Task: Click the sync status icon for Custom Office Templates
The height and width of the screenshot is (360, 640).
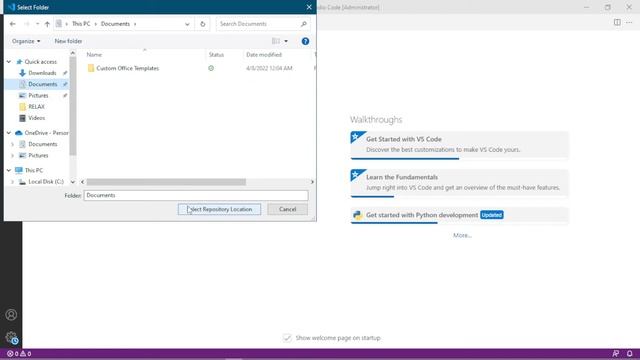Action: [x=211, y=68]
